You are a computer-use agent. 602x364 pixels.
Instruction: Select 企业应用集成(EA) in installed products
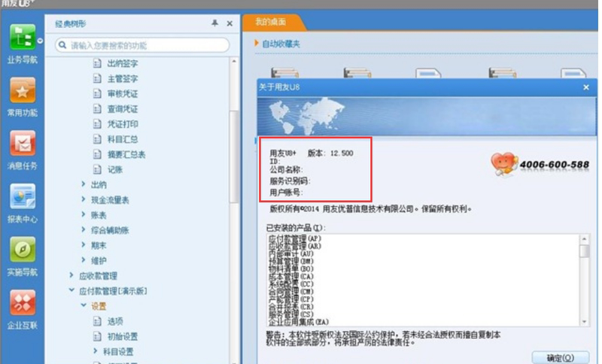point(298,322)
